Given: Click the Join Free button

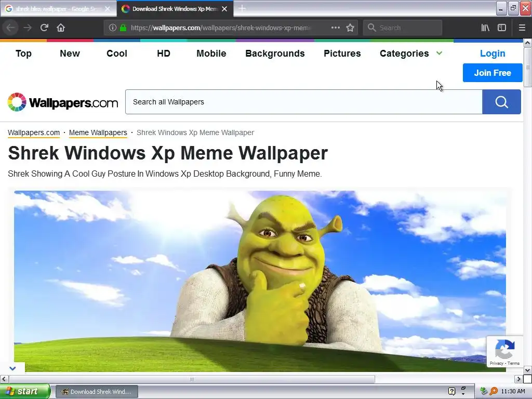Looking at the screenshot, I should point(493,73).
